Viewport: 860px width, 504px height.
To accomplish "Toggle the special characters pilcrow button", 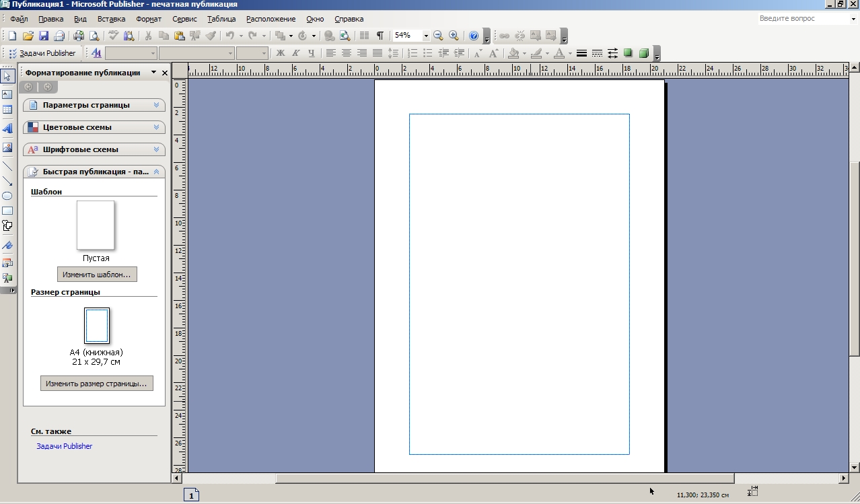I will (380, 36).
